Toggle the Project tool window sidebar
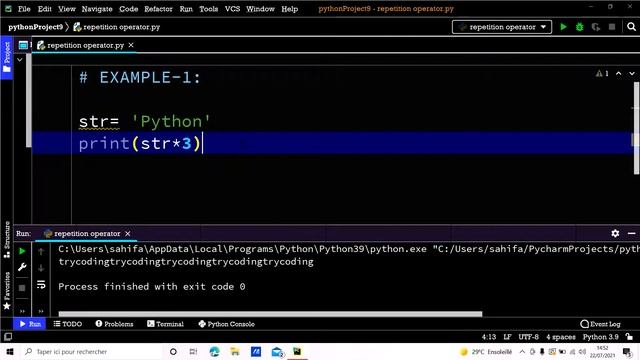This screenshot has height=360, width=640. (x=7, y=57)
